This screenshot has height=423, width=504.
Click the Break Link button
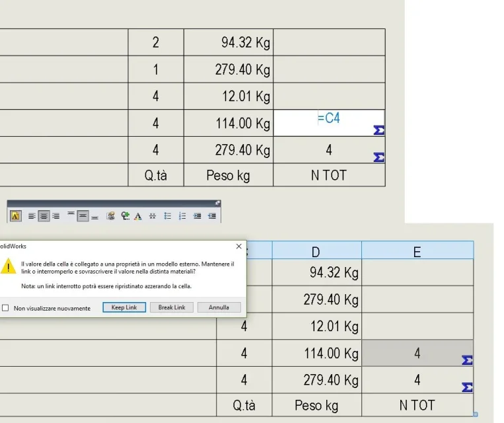(172, 307)
